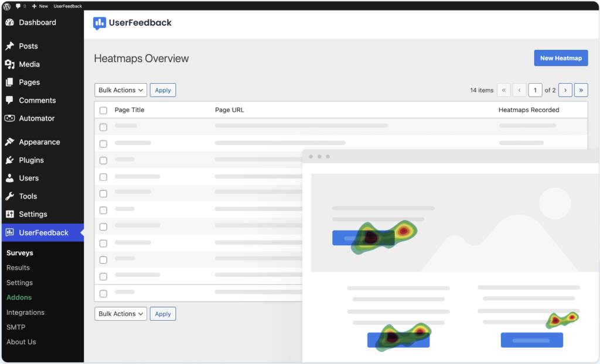Click the page number input field
600x364 pixels.
[535, 90]
